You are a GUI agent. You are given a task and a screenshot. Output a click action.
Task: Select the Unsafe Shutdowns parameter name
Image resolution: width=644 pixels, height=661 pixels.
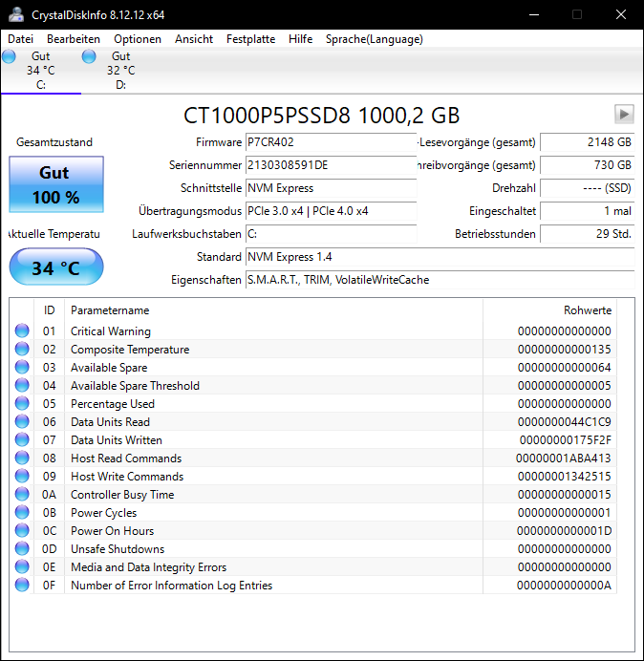(118, 549)
